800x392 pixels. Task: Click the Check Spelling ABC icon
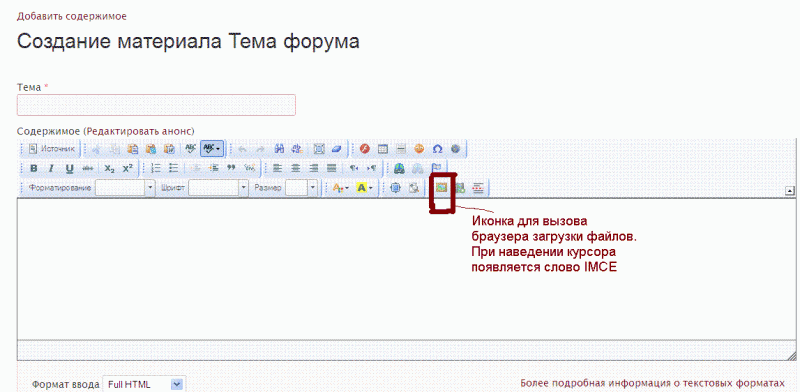click(190, 149)
